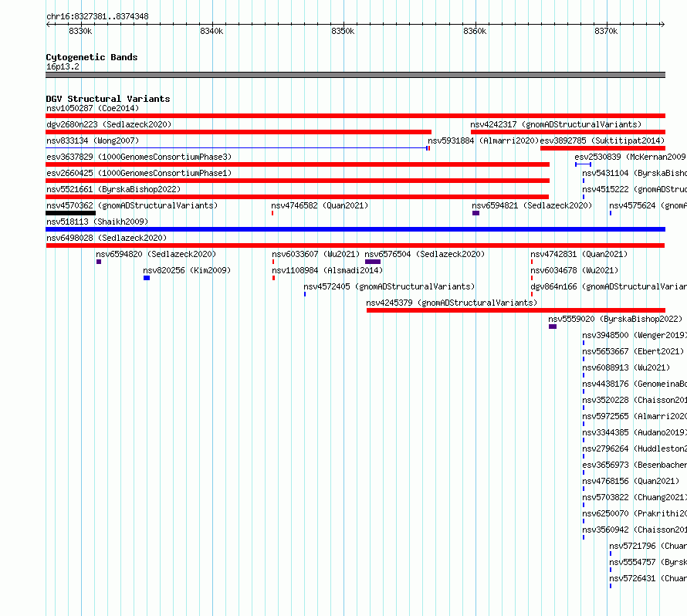Screen dimensions: 687x616
Task: Select nsv4515222 variant label
Action: click(635, 189)
